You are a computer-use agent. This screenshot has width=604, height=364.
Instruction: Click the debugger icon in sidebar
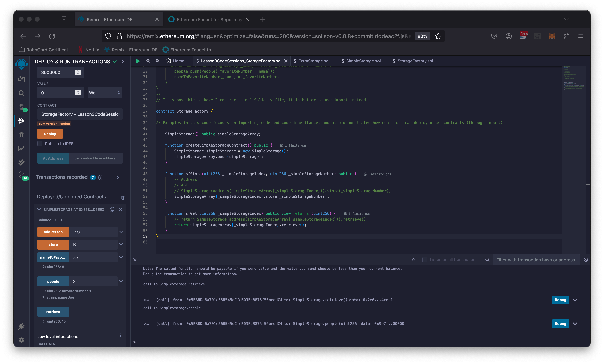[x=22, y=135]
